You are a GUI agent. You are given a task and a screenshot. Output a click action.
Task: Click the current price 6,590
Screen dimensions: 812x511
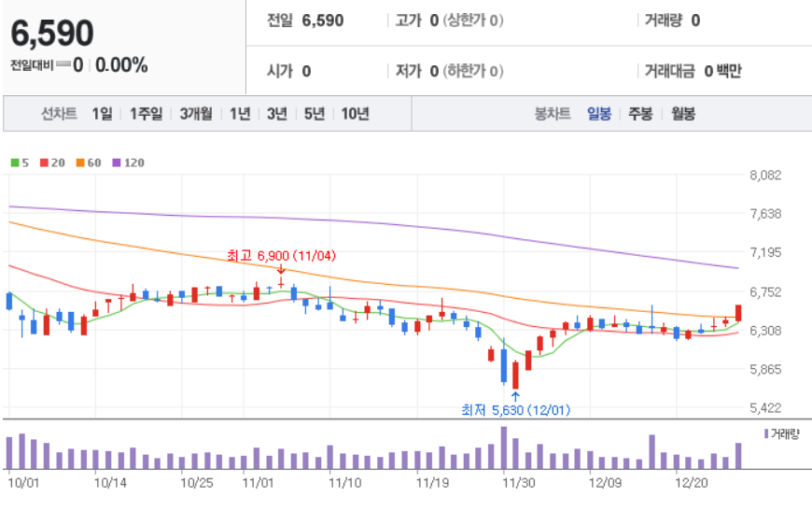(x=52, y=33)
